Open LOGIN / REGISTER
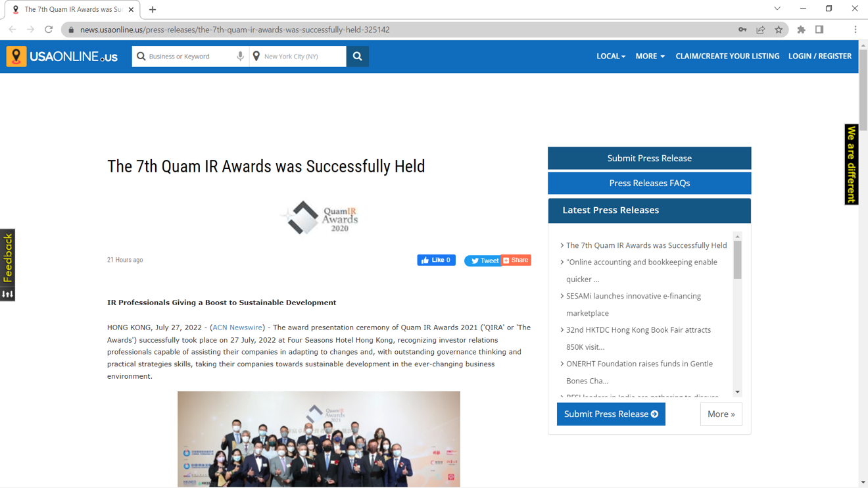The height and width of the screenshot is (488, 868). click(820, 57)
